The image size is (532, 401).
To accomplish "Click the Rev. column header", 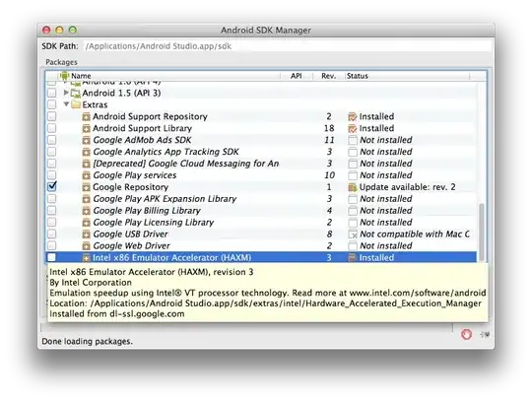I will coord(328,76).
